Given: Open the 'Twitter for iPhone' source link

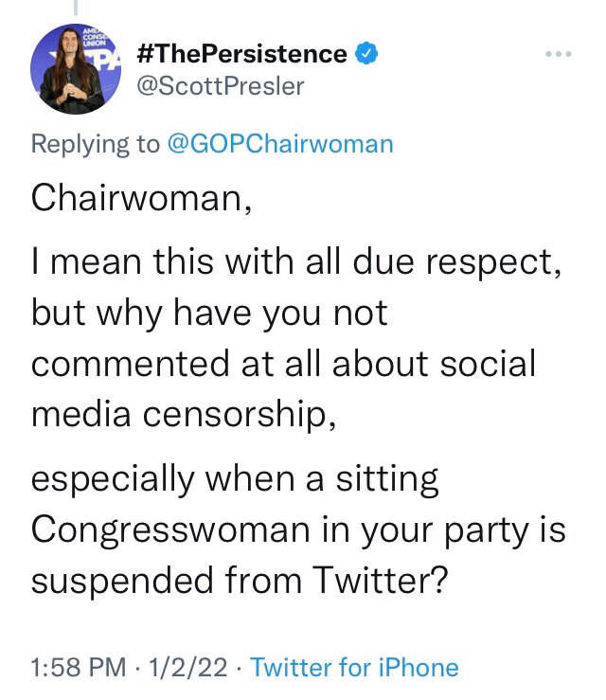Looking at the screenshot, I should pos(354,667).
